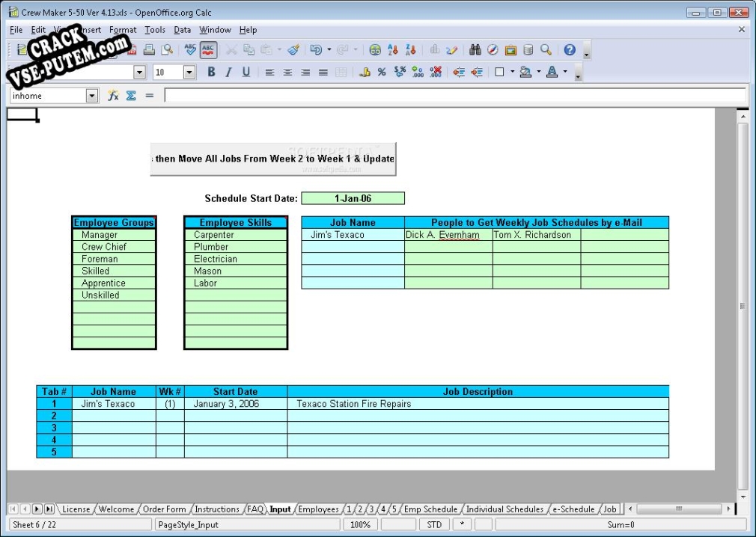
Task: Click the Move All Jobs Week 2 button
Action: (273, 159)
